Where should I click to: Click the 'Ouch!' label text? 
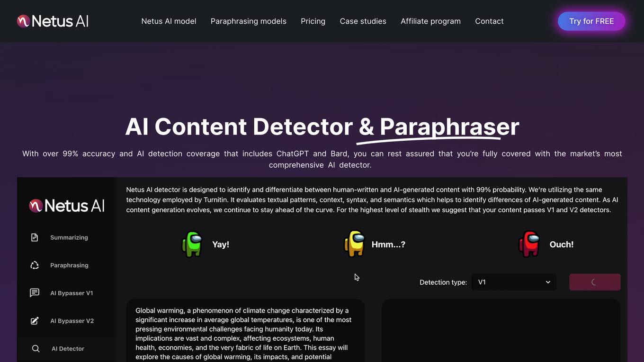(x=561, y=244)
